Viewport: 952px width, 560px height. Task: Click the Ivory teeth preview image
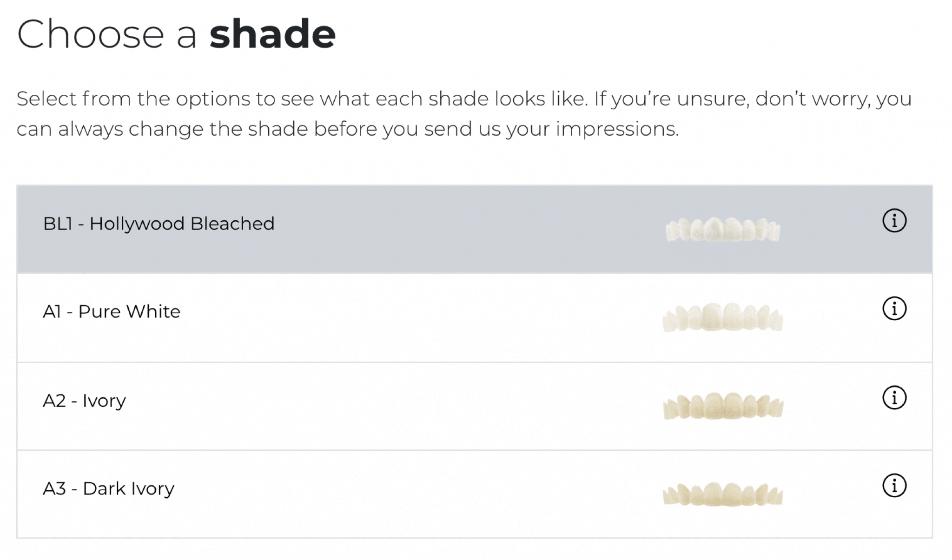pyautogui.click(x=723, y=406)
